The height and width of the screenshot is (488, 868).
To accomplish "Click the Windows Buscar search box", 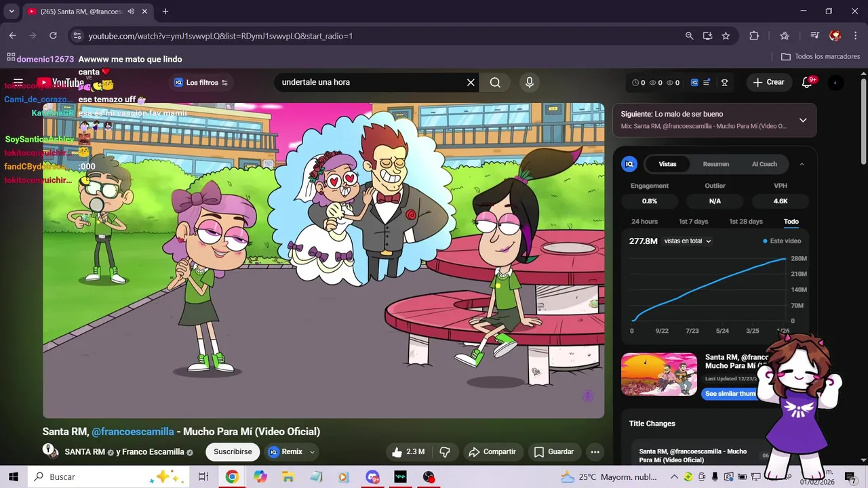I will point(108,477).
